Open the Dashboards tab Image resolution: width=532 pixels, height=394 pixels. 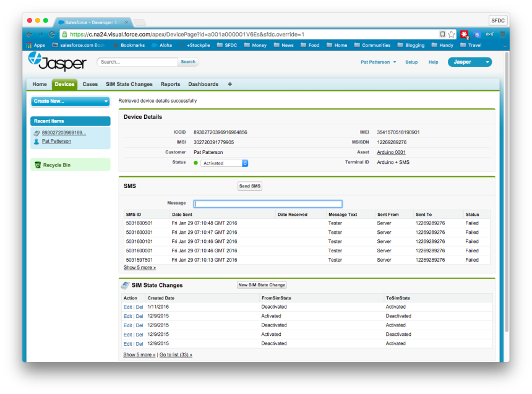(204, 84)
